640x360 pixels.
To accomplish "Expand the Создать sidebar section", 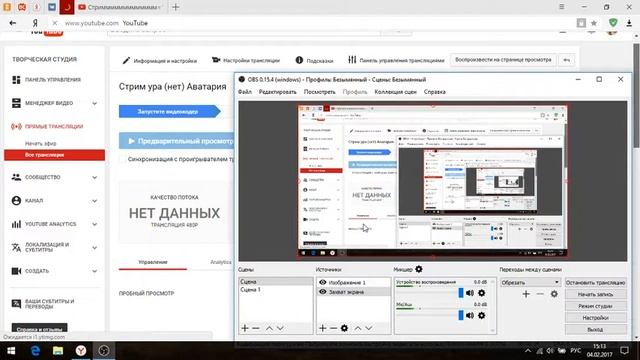I will [x=95, y=271].
